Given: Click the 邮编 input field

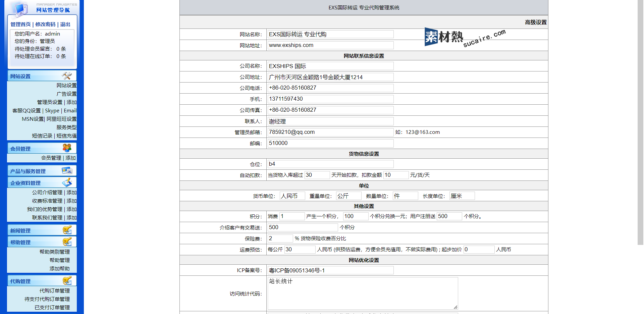Looking at the screenshot, I should [330, 143].
